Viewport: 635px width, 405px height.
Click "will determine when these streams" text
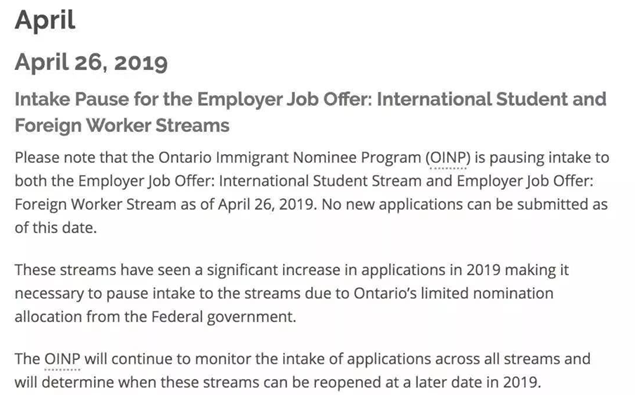click(137, 382)
